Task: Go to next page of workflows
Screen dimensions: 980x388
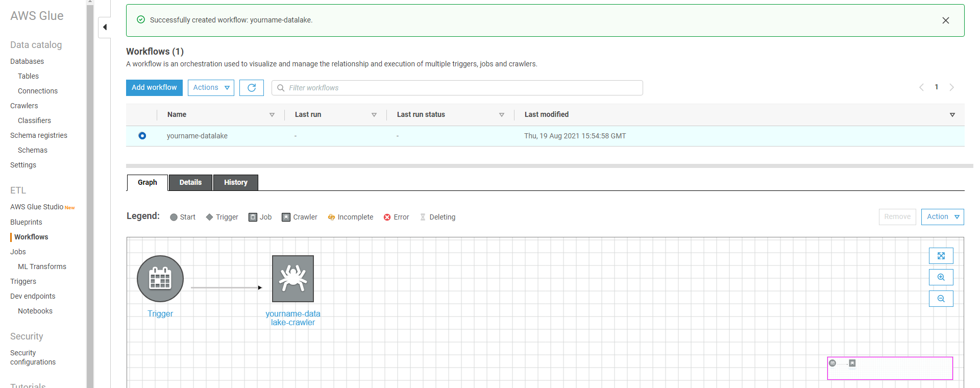Action: point(951,87)
